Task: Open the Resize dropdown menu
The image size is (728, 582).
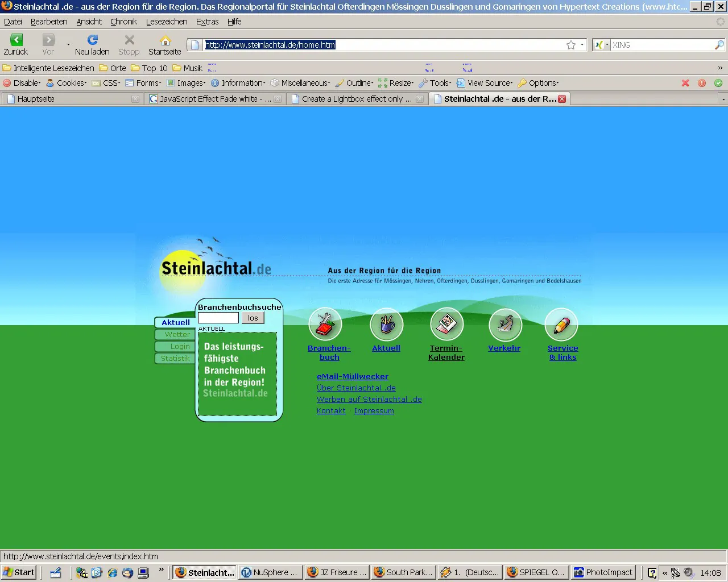Action: click(396, 83)
